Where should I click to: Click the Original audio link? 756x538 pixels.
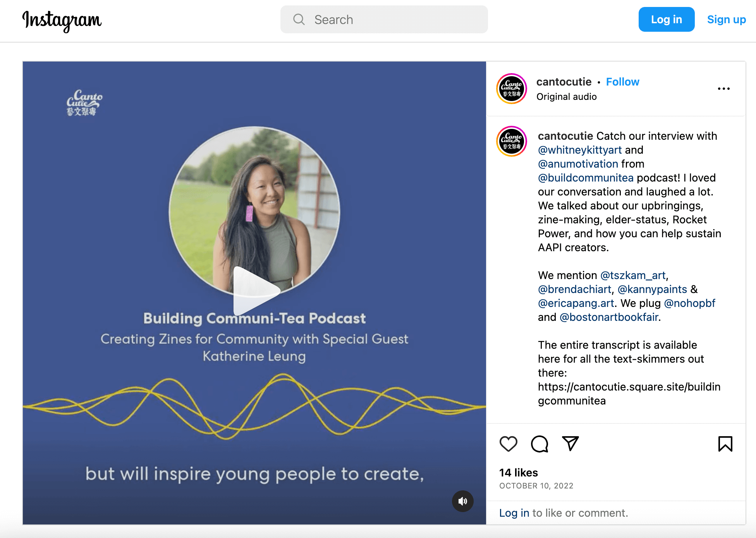coord(566,96)
